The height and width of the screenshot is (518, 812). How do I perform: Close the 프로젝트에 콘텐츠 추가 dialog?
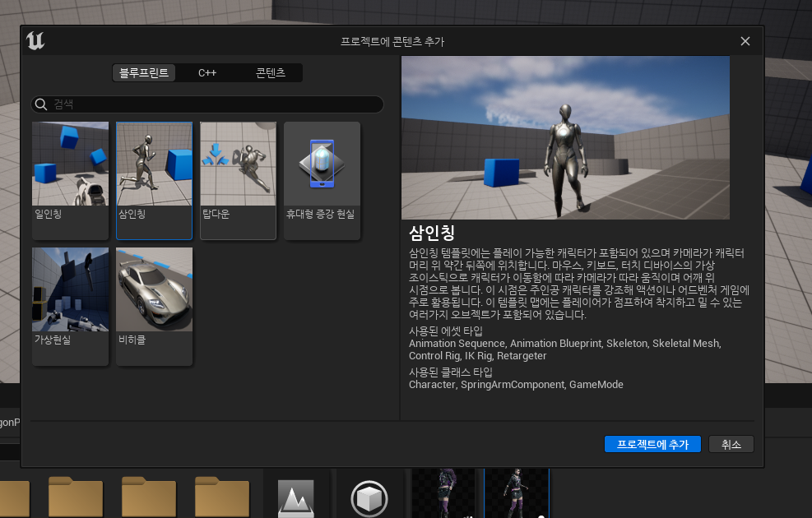coord(745,41)
